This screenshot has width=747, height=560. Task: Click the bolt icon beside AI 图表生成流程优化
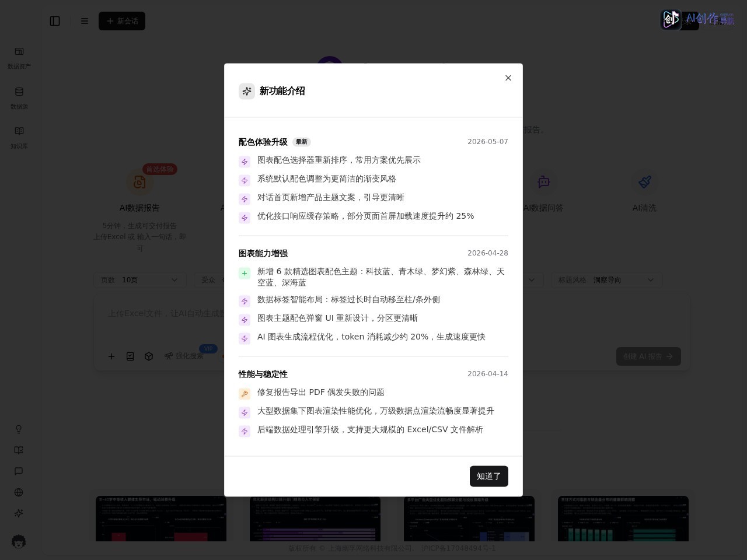point(245,338)
